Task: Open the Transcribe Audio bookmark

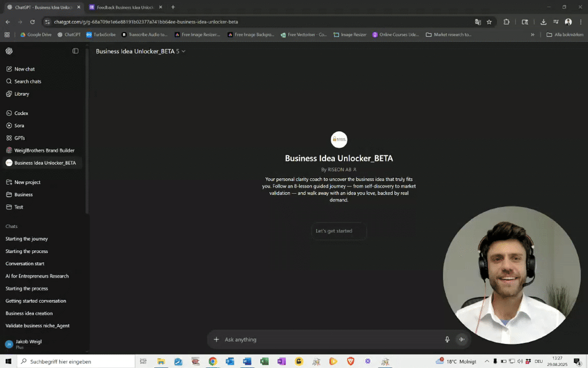Action: [x=144, y=34]
